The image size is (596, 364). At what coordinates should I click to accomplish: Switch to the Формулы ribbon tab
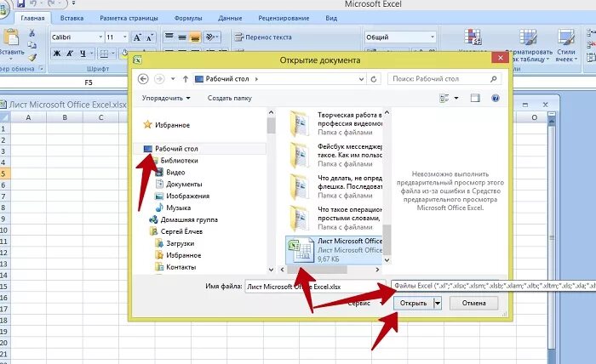pyautogui.click(x=188, y=18)
